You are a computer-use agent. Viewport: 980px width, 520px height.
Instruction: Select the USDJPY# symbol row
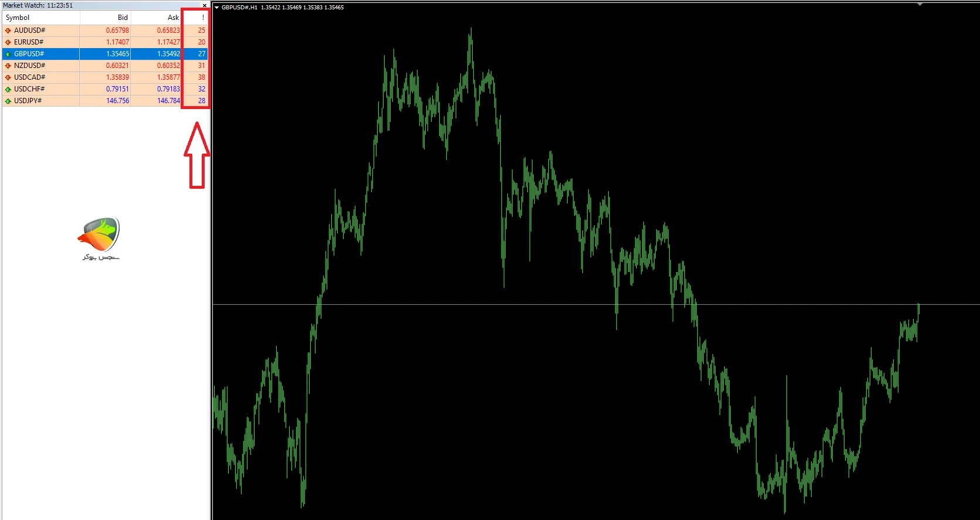click(x=28, y=101)
